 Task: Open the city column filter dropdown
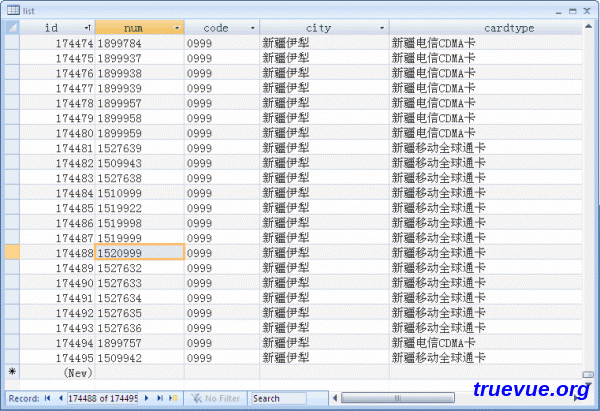click(x=382, y=28)
